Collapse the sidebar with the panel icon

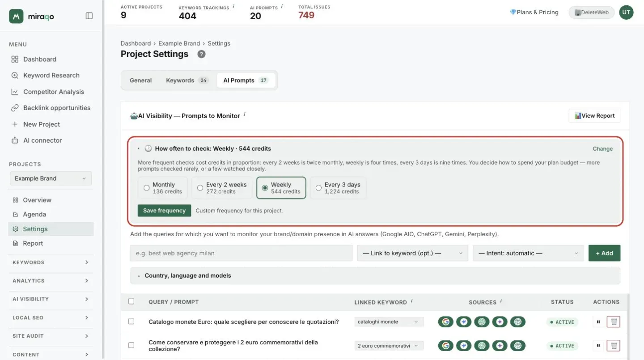tap(89, 16)
